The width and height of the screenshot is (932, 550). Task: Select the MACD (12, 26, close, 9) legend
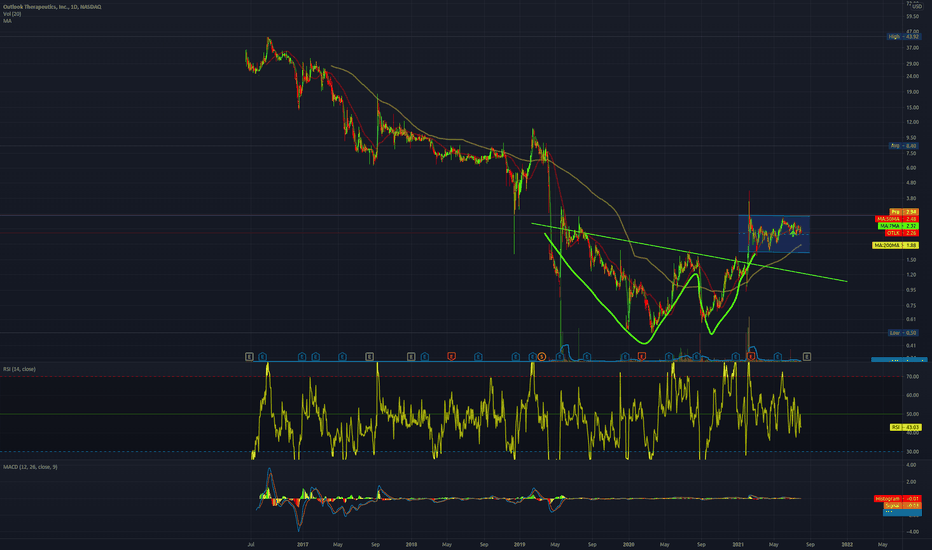(x=30, y=467)
